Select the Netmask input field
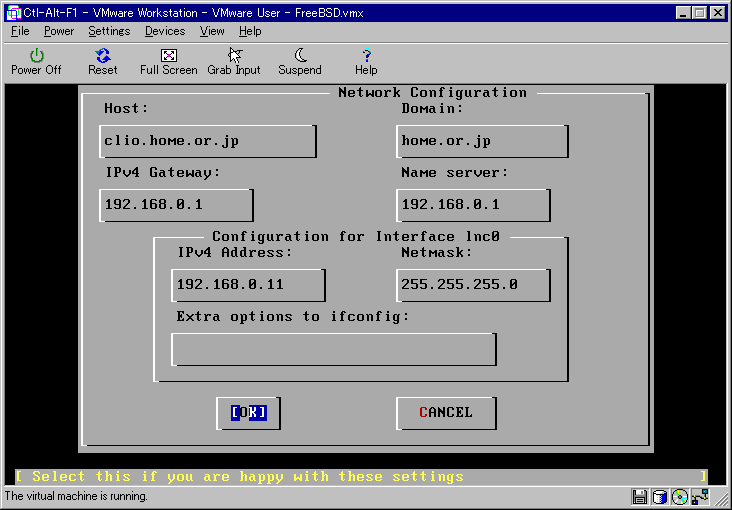 click(473, 284)
